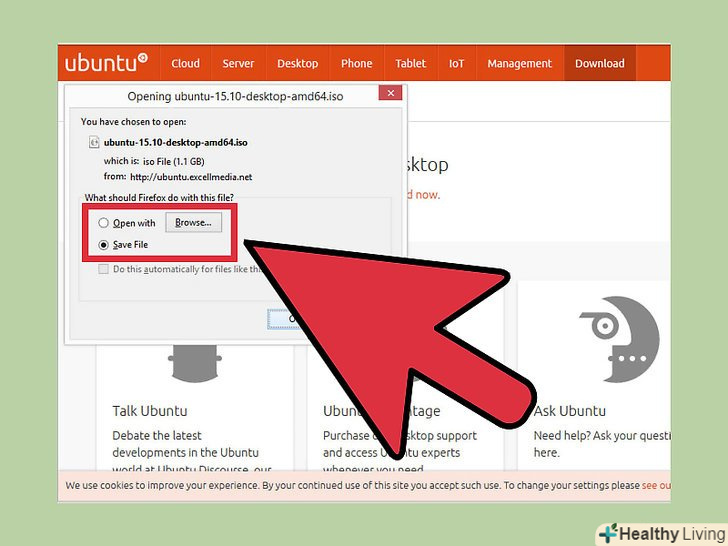The image size is (728, 546).
Task: Select the Save File radio option
Action: tap(103, 245)
